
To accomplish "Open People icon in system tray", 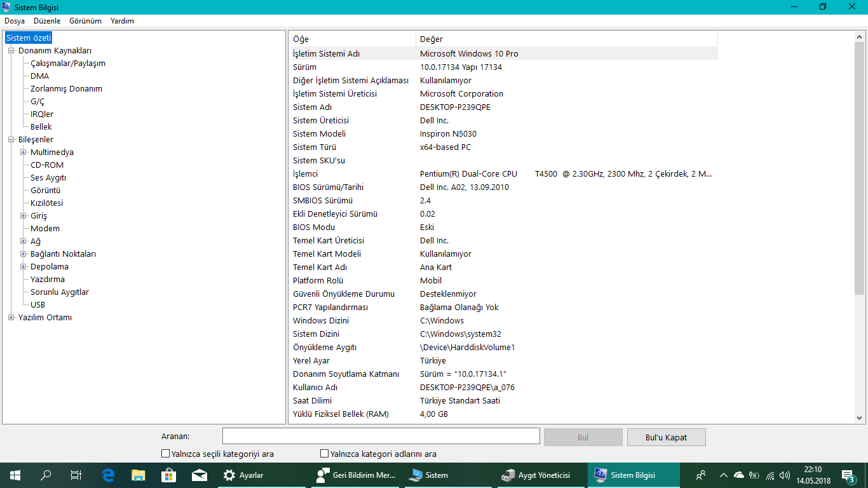I will (x=701, y=475).
